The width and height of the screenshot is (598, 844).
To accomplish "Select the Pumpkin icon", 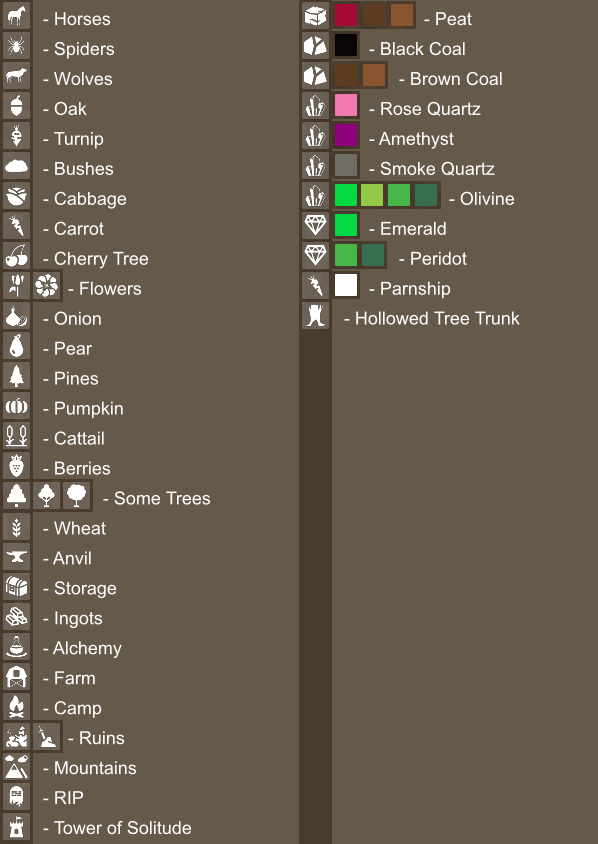I will point(16,405).
